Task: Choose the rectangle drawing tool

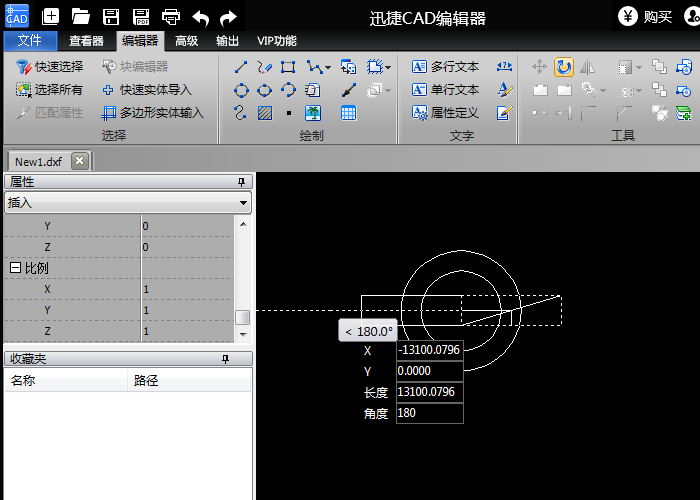Action: click(x=288, y=67)
